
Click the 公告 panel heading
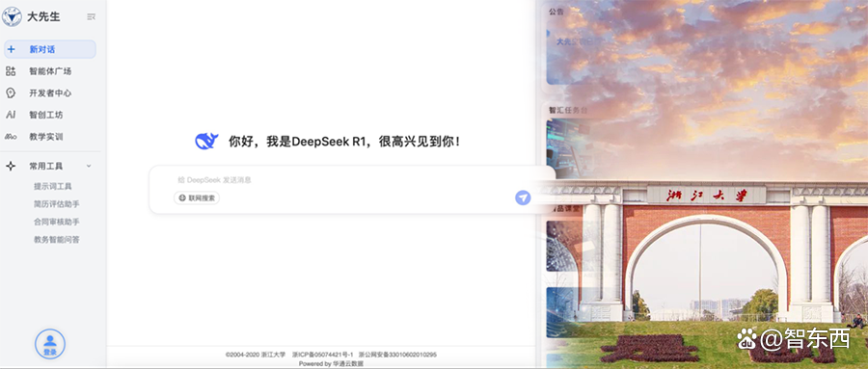[x=556, y=12]
